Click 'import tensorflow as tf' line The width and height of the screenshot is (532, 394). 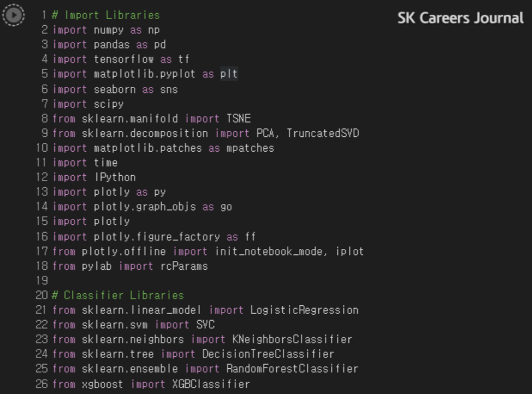tap(121, 59)
